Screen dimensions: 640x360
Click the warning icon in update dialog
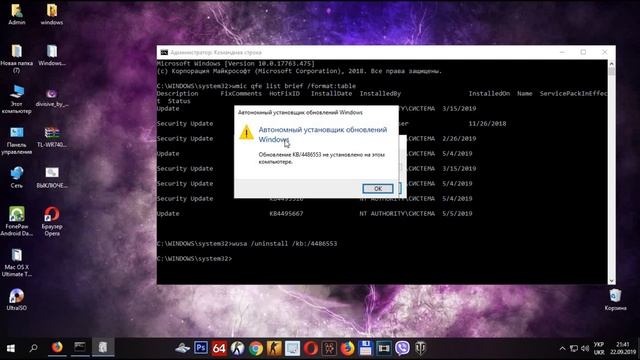[x=246, y=132]
